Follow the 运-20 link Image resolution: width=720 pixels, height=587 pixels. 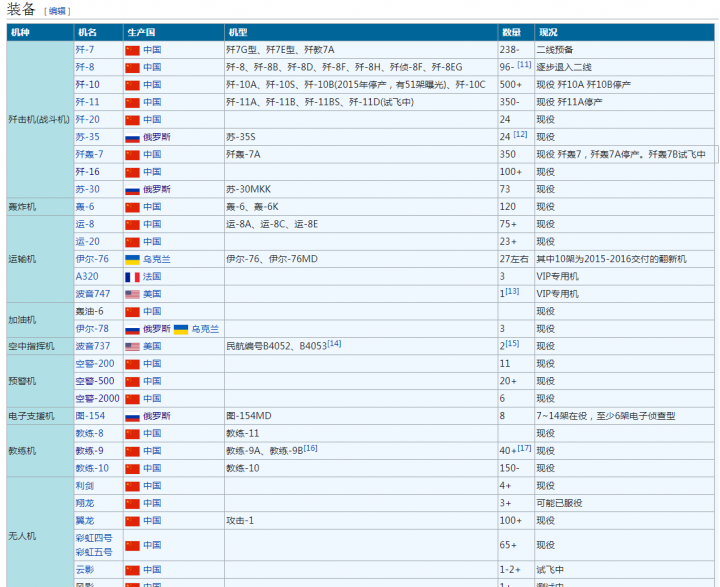point(87,242)
